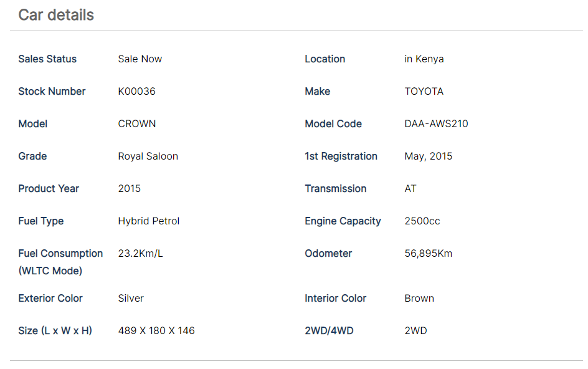Click the 56,895Km odometer reading
The width and height of the screenshot is (588, 369).
click(428, 254)
